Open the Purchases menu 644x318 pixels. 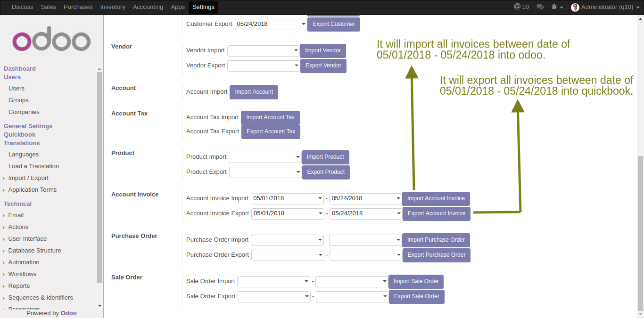point(78,7)
